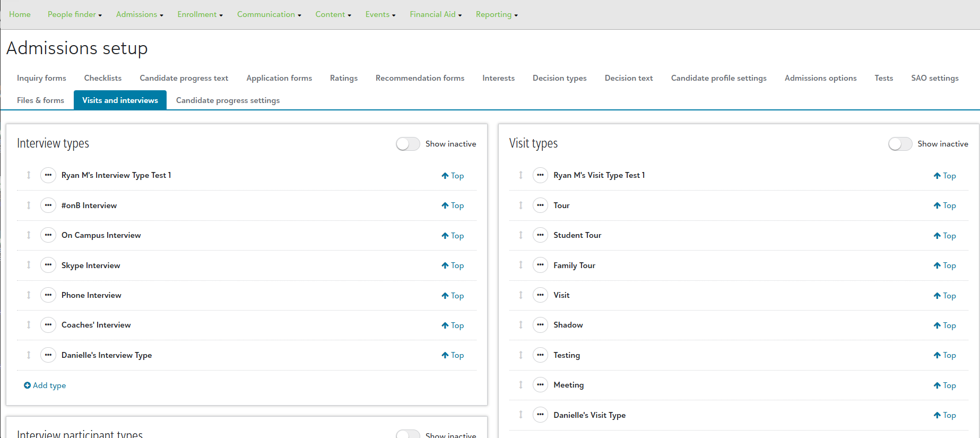Open the Candidate progress settings tab

coord(228,100)
